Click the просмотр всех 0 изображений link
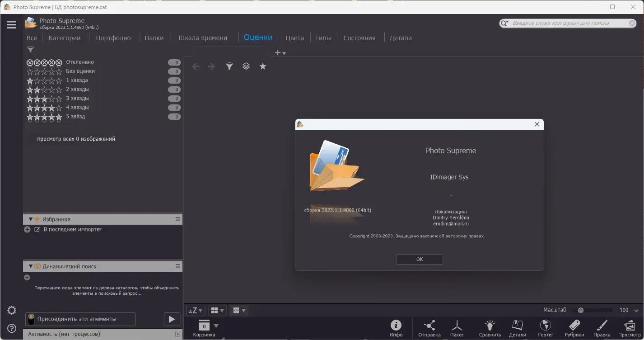 76,139
